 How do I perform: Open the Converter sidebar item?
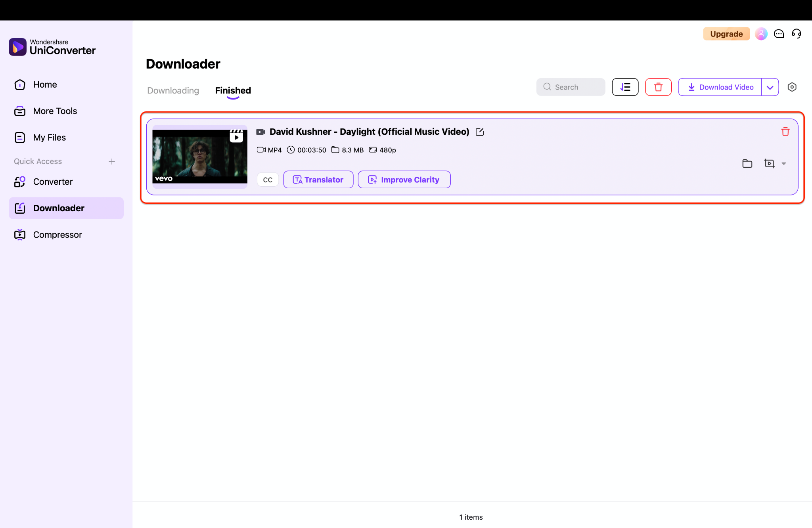point(53,182)
